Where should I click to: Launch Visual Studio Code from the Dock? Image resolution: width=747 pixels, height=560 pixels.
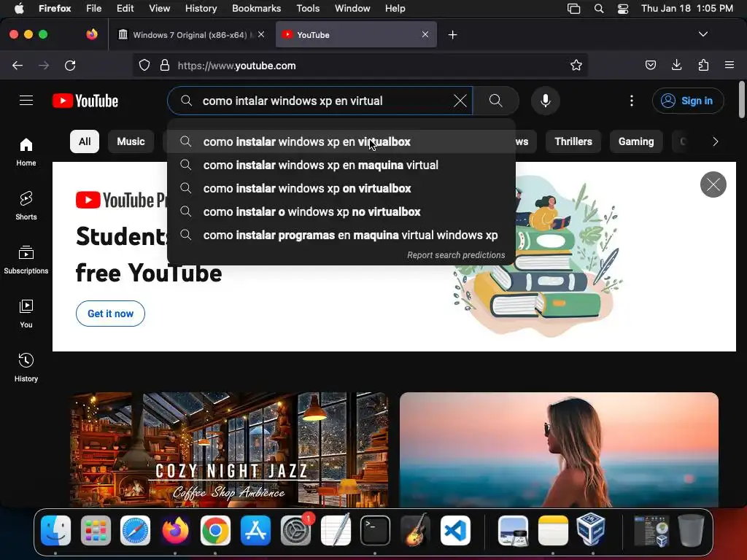[x=455, y=531]
